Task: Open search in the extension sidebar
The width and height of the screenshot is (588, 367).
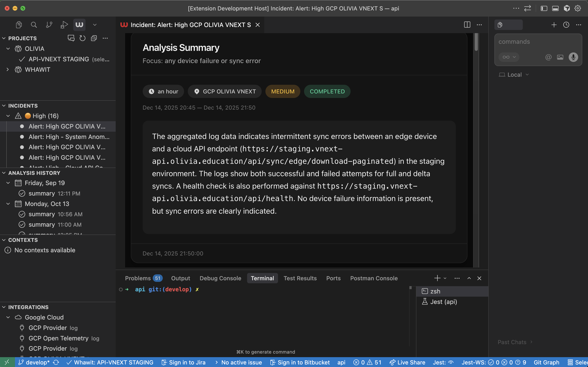Action: pyautogui.click(x=34, y=24)
